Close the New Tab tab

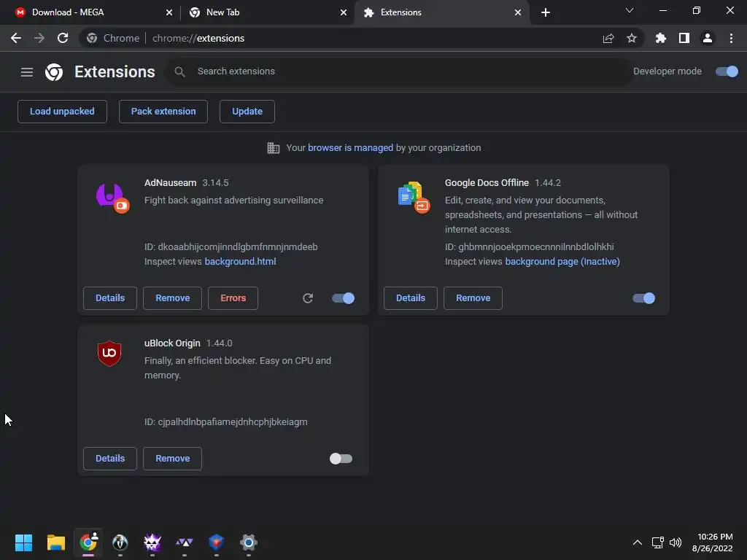tap(344, 12)
